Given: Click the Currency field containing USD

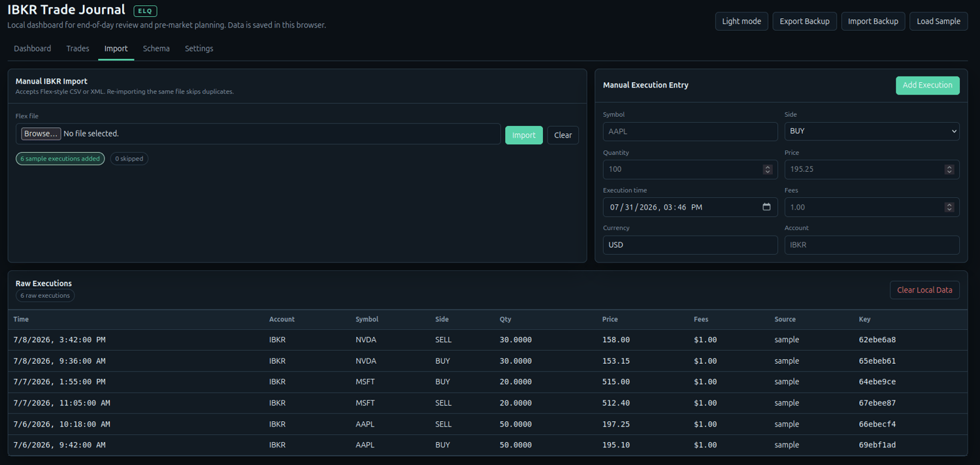Looking at the screenshot, I should tap(690, 245).
